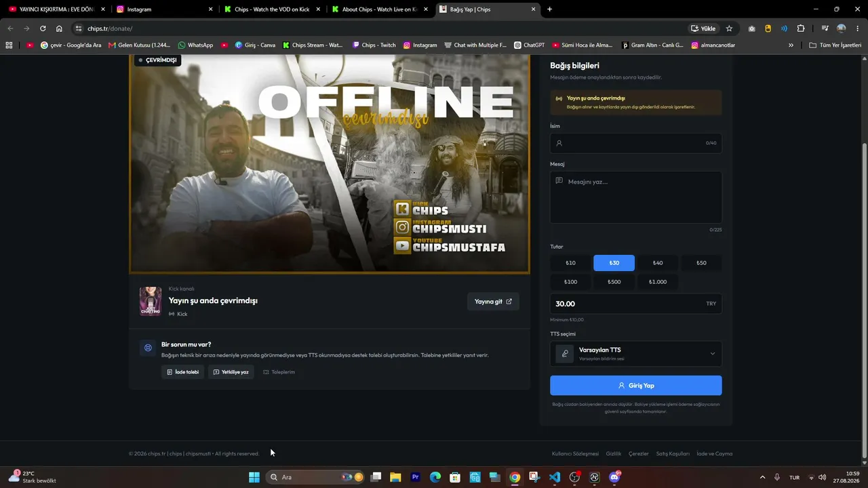Bookmark this page with the star icon

tap(729, 28)
